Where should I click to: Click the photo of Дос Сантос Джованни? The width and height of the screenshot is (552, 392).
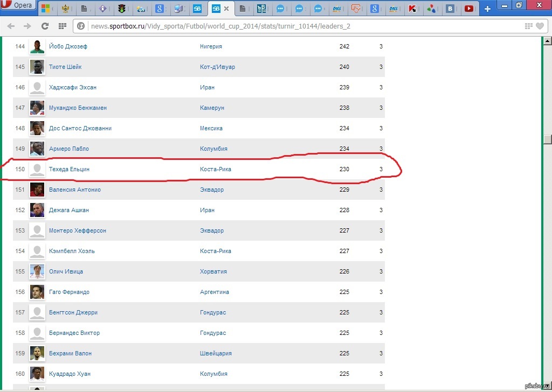[x=37, y=128]
